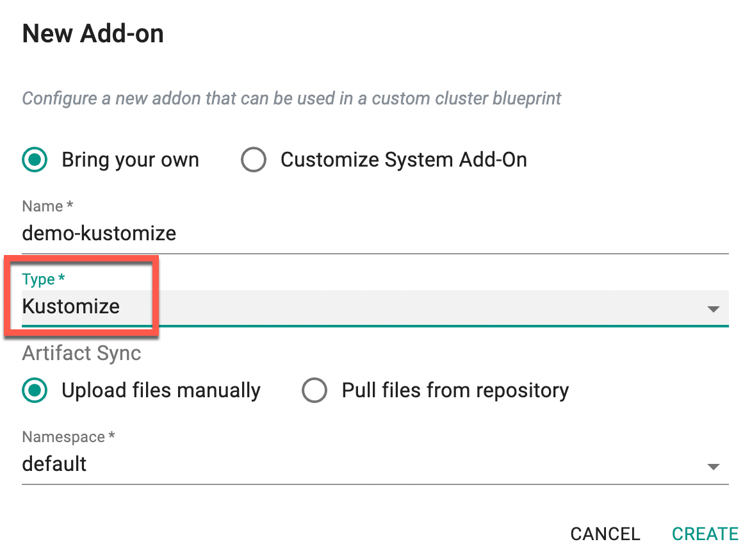Open the Namespace dropdown showing default
Image resolution: width=752 pixels, height=560 pixels.
(375, 464)
